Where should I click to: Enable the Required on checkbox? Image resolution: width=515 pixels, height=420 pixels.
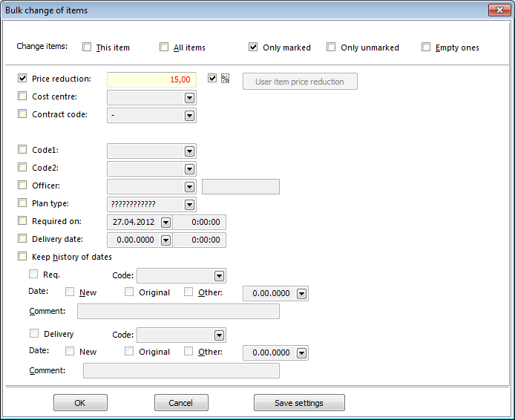(22, 220)
